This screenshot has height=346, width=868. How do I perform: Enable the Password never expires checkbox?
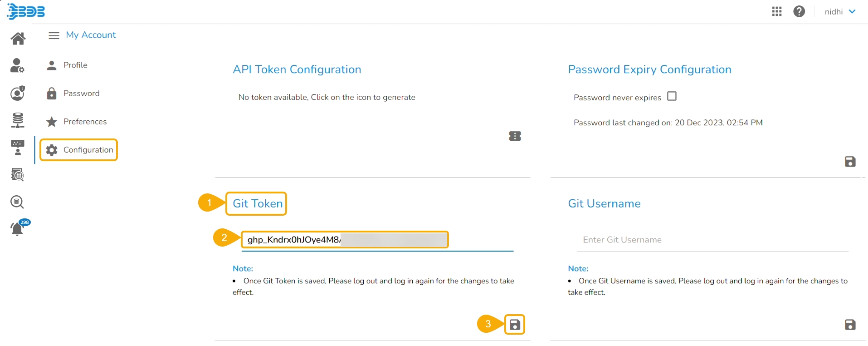672,96
